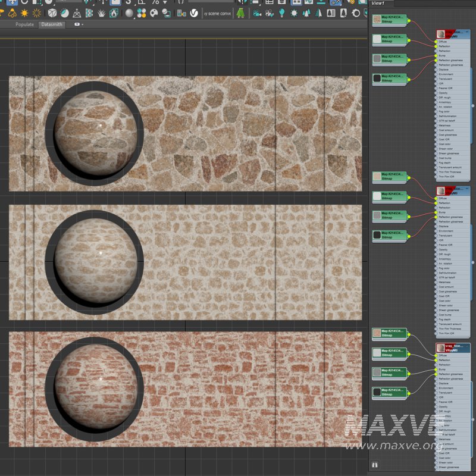This screenshot has width=476, height=476.
Task: Click the yellow output socket of the top Bitmap node
Action: (x=408, y=21)
